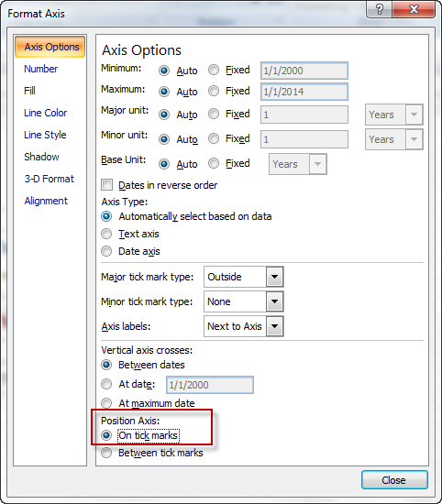
Task: Select Fixed radio for Major unit
Action: pos(214,114)
